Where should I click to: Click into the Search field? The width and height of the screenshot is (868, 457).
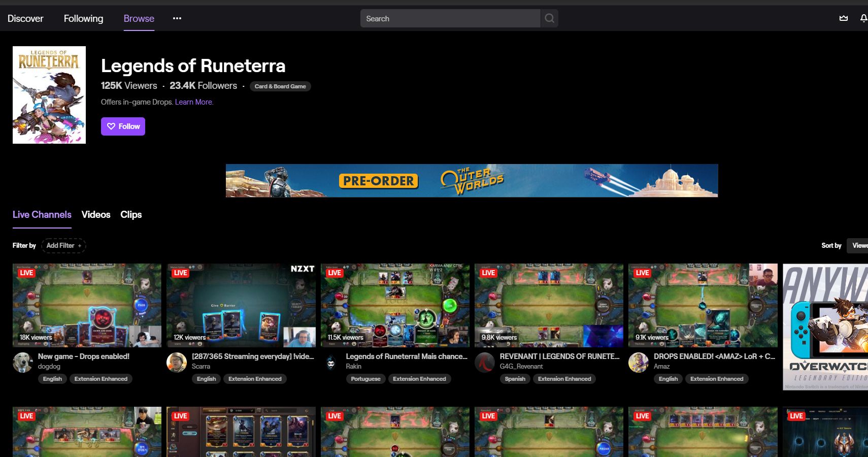click(450, 18)
